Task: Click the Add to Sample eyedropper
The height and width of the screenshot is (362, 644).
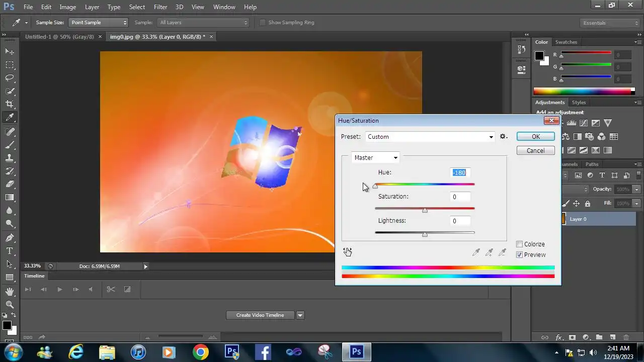Action: point(489,252)
